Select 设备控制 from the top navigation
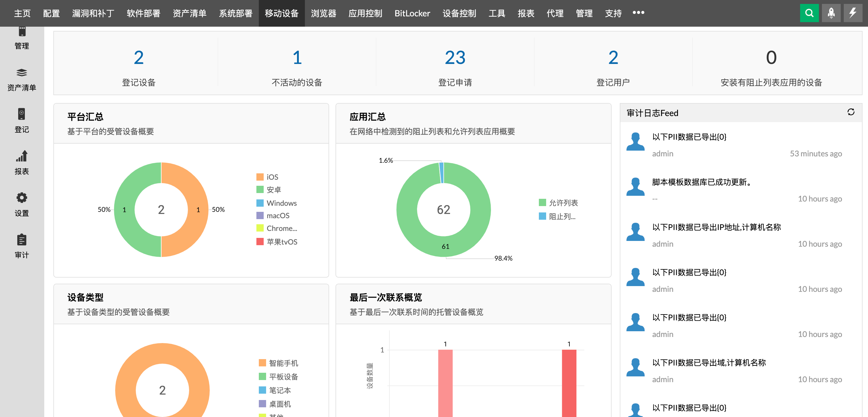This screenshot has height=417, width=868. pyautogui.click(x=459, y=13)
